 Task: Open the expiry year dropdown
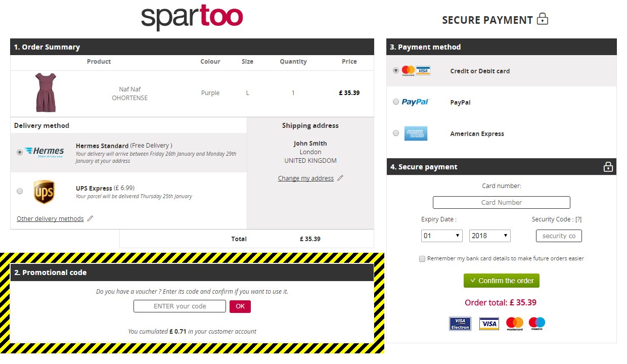tap(490, 236)
